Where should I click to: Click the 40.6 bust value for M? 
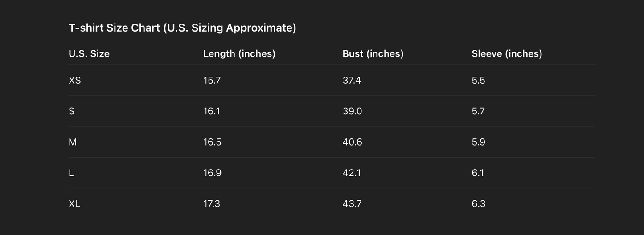pos(352,142)
